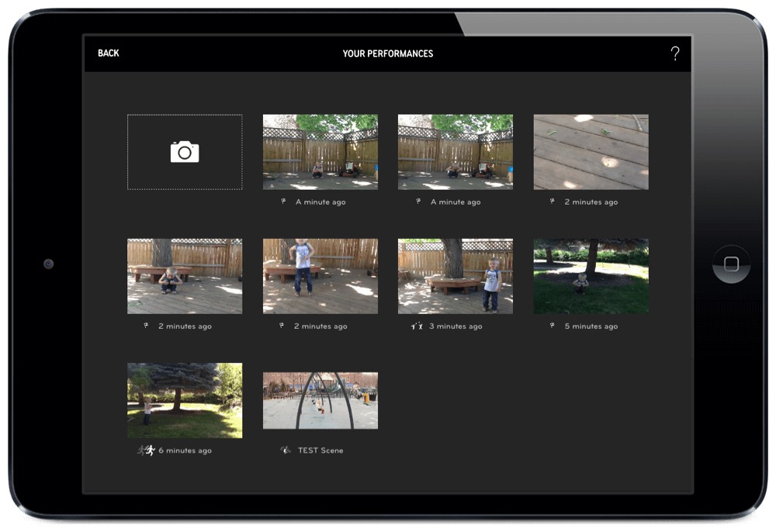
Task: Select the "TEST Scene" label
Action: [x=320, y=451]
